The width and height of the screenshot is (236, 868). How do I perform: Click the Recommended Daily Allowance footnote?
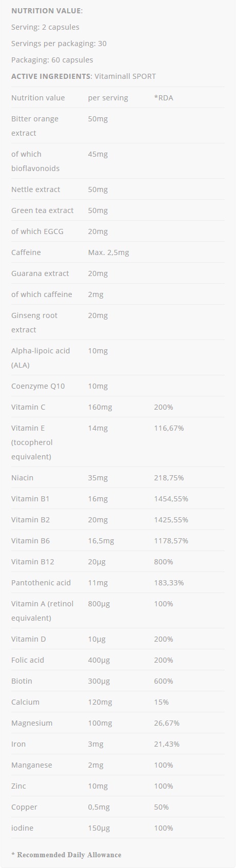66,855
